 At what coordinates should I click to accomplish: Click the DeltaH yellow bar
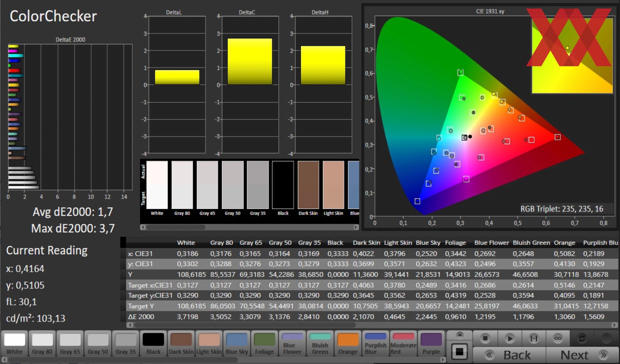point(323,65)
